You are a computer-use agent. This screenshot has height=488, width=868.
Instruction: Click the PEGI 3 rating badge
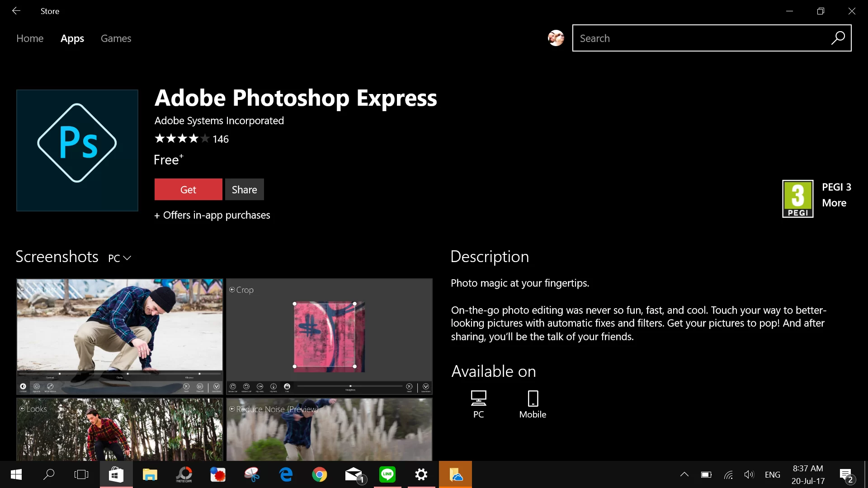pyautogui.click(x=797, y=199)
